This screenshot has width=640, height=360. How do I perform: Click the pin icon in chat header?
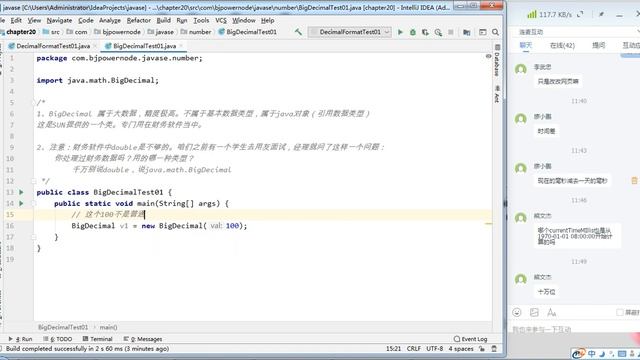(601, 14)
